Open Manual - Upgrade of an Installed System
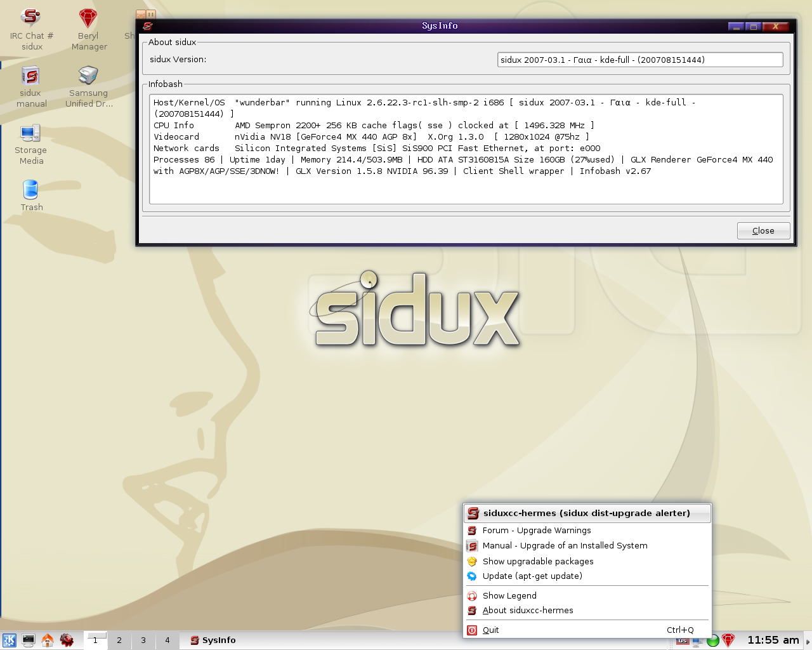This screenshot has height=650, width=812. [x=587, y=546]
